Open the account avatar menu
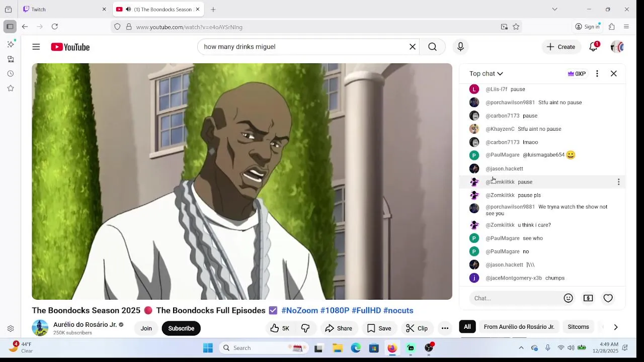Viewport: 644px width, 362px height. (x=617, y=47)
